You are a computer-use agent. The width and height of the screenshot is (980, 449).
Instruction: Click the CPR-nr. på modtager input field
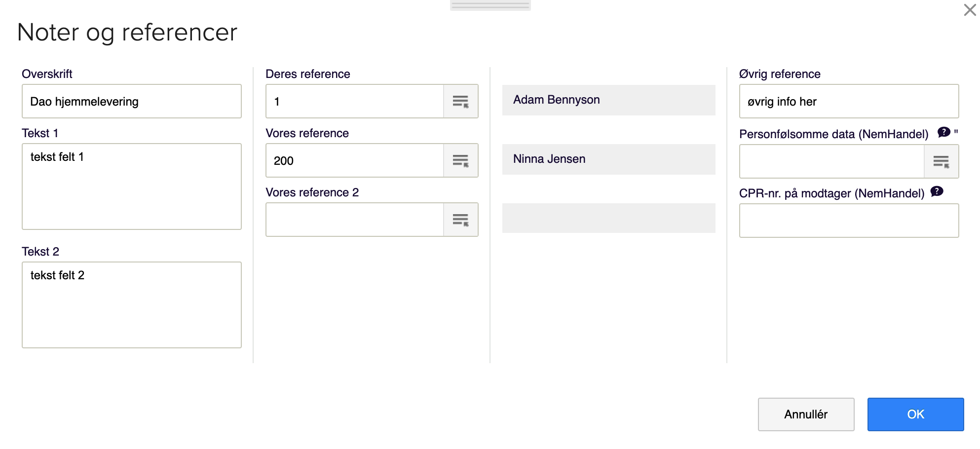tap(849, 221)
